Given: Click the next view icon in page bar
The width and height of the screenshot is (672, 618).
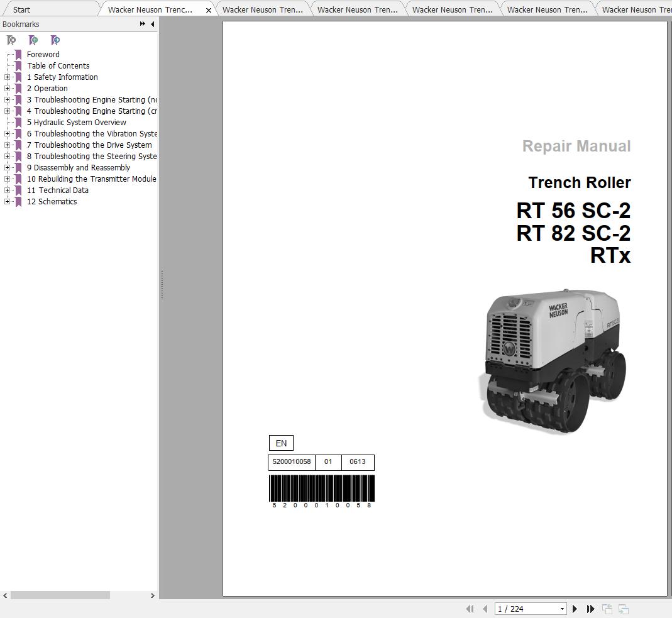Looking at the screenshot, I should tap(624, 609).
